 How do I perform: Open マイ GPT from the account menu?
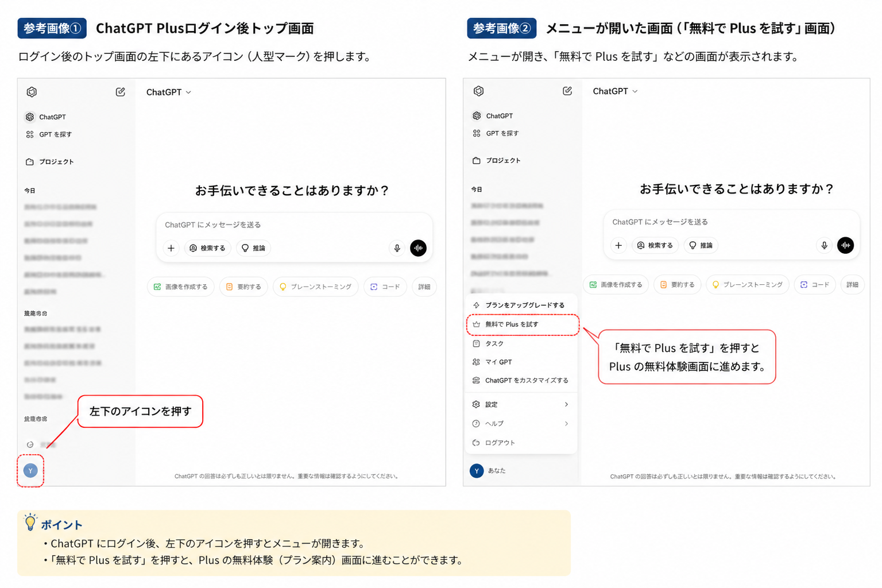click(x=520, y=362)
